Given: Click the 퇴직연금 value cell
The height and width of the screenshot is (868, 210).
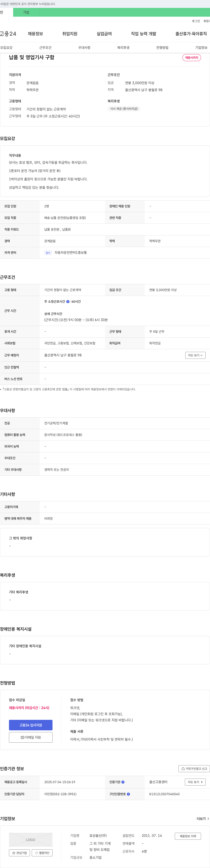Looking at the screenshot, I should click(155, 343).
